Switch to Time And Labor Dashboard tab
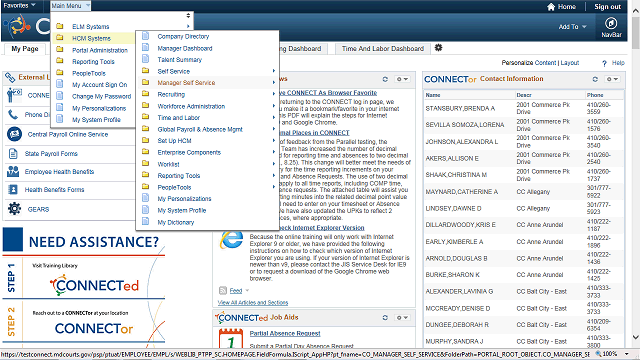Image resolution: width=640 pixels, height=360 pixels. (x=383, y=49)
